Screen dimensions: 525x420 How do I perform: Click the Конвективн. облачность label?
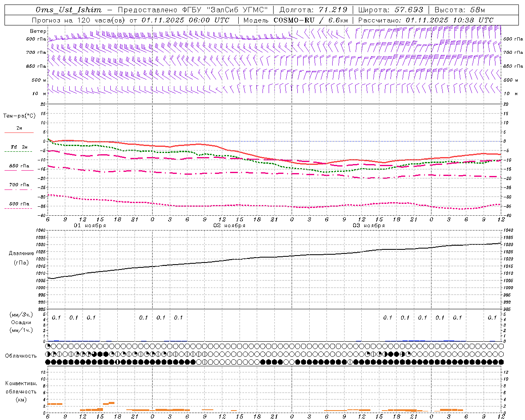pos(21,388)
